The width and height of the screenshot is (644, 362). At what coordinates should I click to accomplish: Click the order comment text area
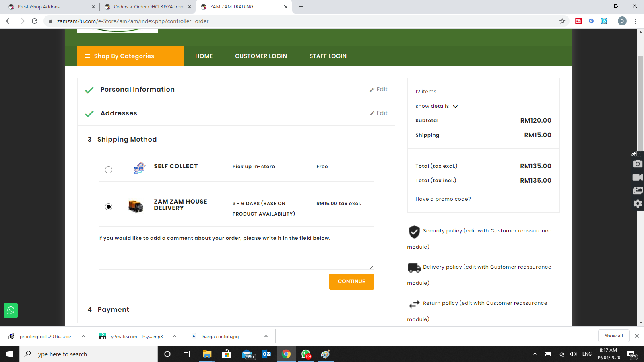(x=236, y=258)
